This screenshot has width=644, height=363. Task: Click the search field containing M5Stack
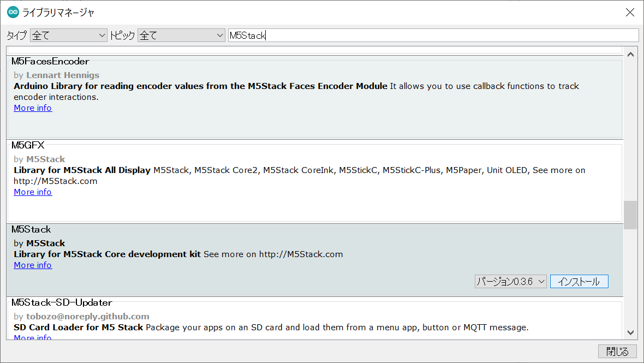click(433, 35)
